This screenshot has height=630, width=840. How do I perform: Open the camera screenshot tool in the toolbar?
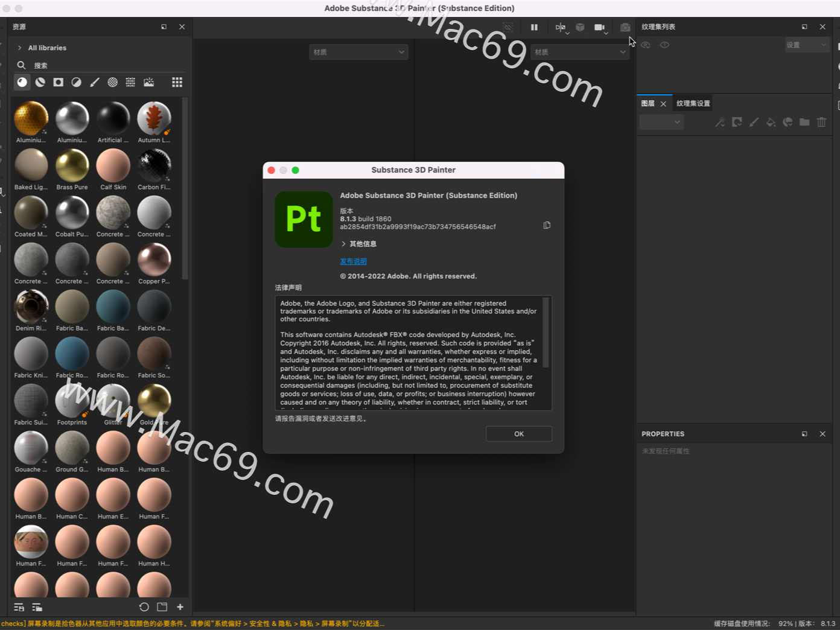pos(625,27)
